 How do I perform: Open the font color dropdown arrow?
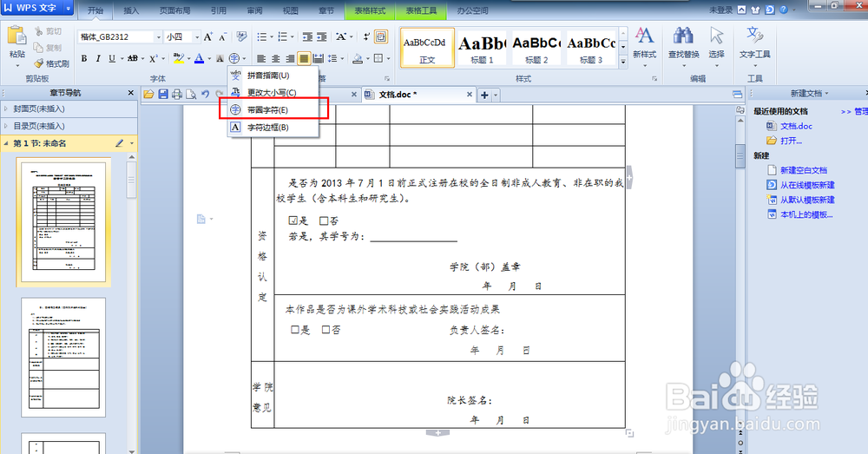(x=209, y=58)
